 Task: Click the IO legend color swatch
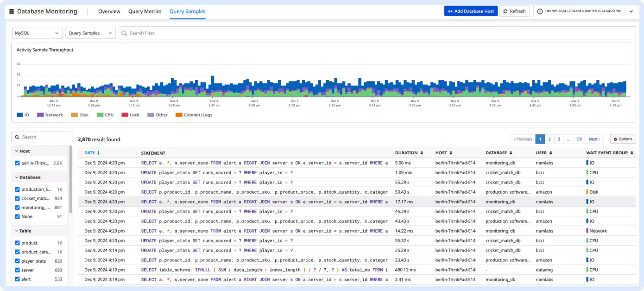[19, 115]
